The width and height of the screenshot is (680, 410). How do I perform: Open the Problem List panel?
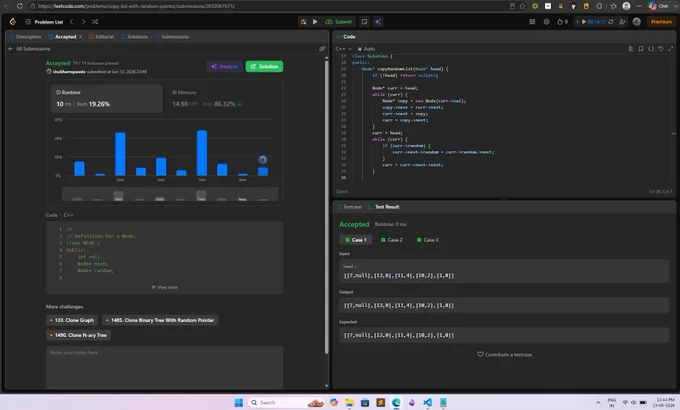[x=44, y=22]
